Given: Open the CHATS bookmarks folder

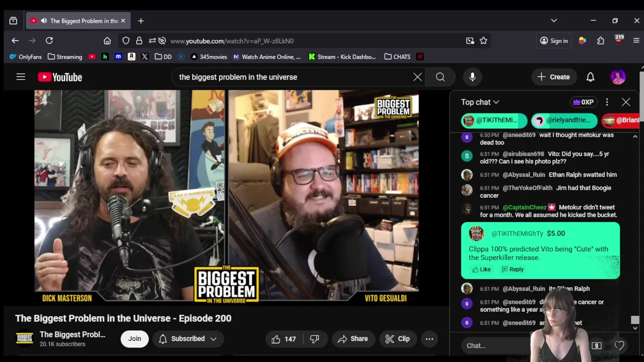Looking at the screenshot, I should pyautogui.click(x=397, y=57).
